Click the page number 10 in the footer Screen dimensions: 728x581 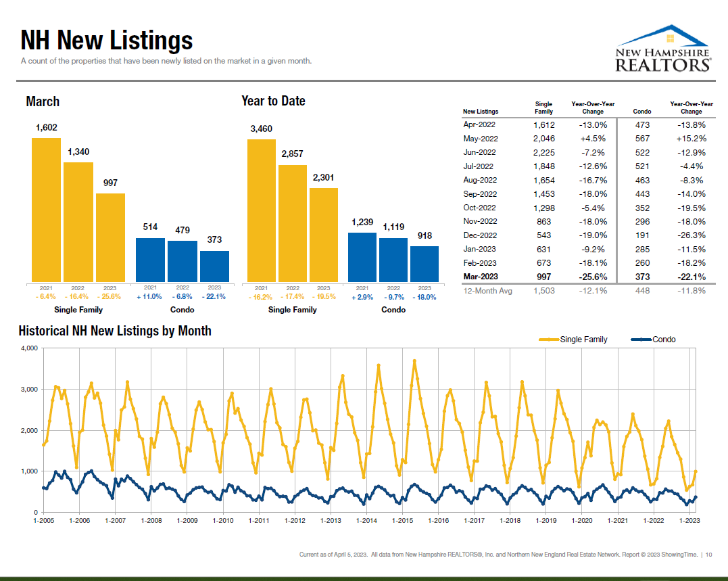(x=708, y=555)
